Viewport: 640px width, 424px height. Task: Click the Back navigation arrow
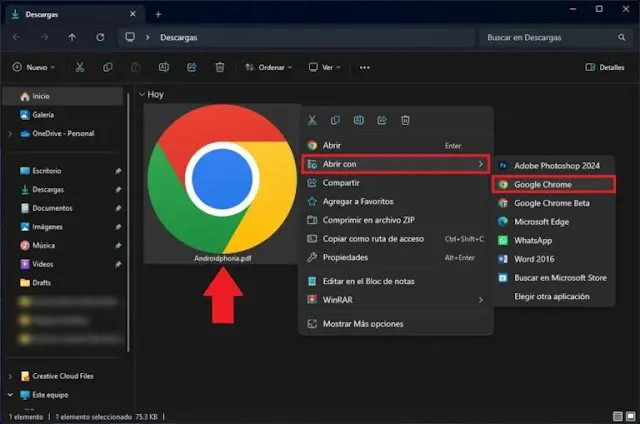[x=17, y=38]
